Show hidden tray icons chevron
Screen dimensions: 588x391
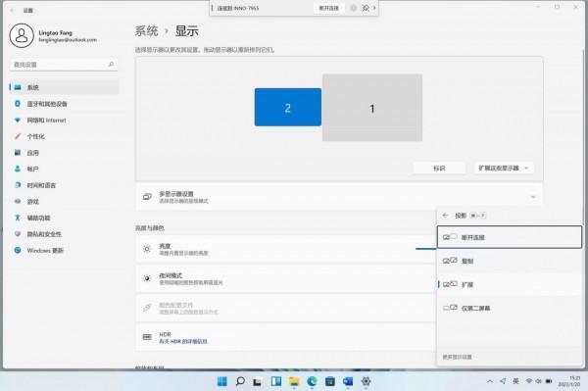(x=490, y=381)
